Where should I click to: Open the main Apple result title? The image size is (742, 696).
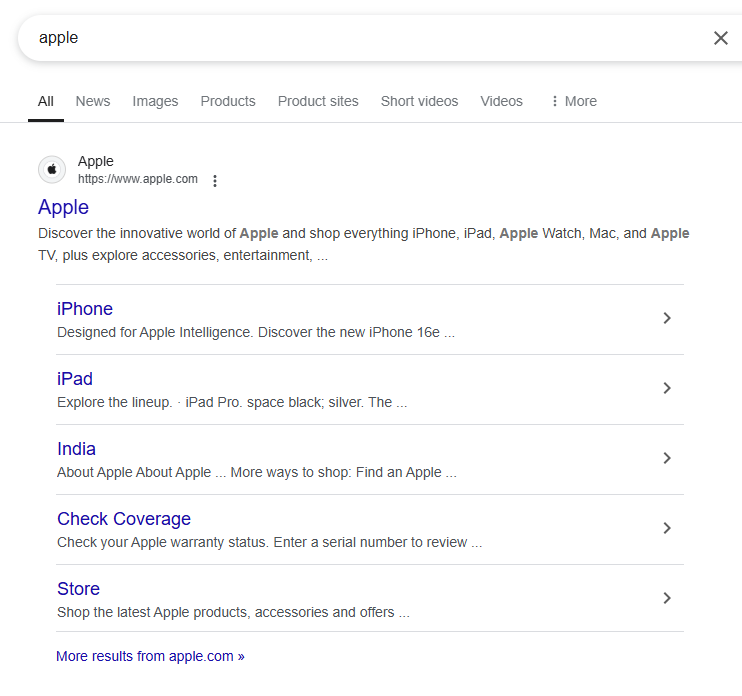click(63, 207)
